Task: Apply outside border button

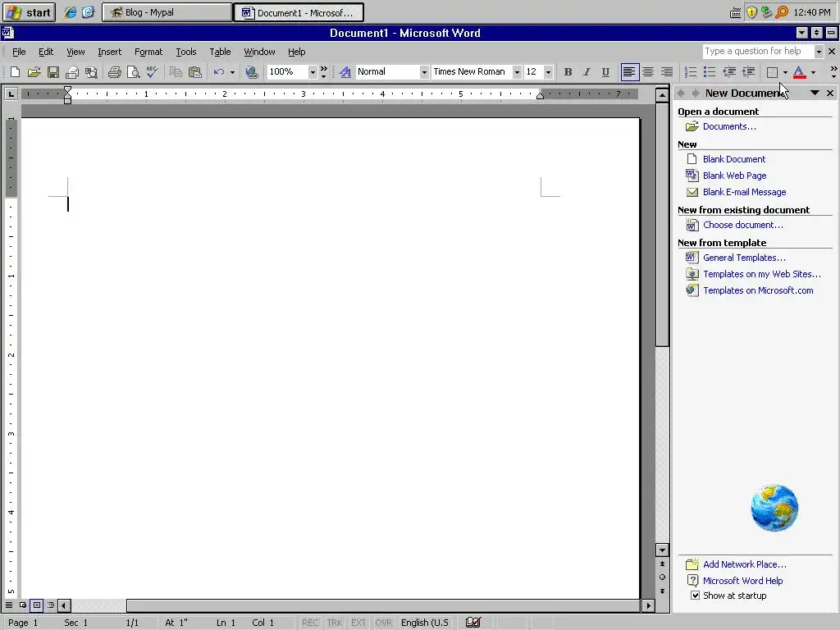Action: click(772, 72)
